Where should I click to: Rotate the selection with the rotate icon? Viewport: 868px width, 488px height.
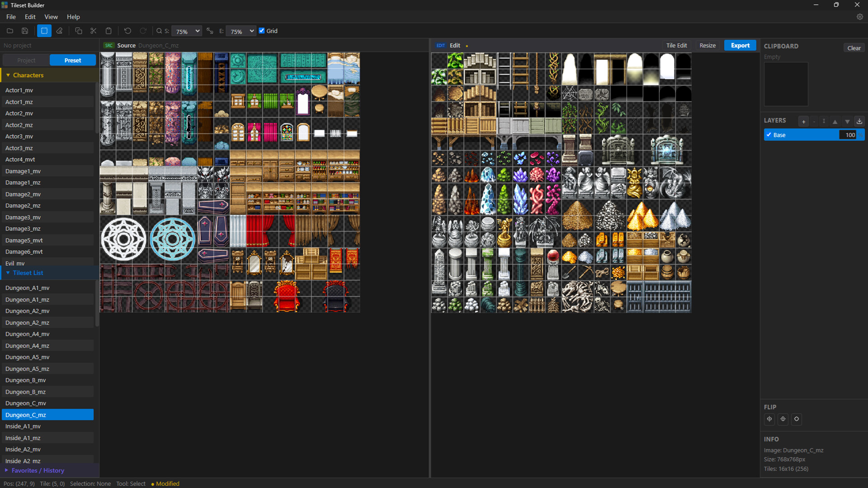[797, 419]
